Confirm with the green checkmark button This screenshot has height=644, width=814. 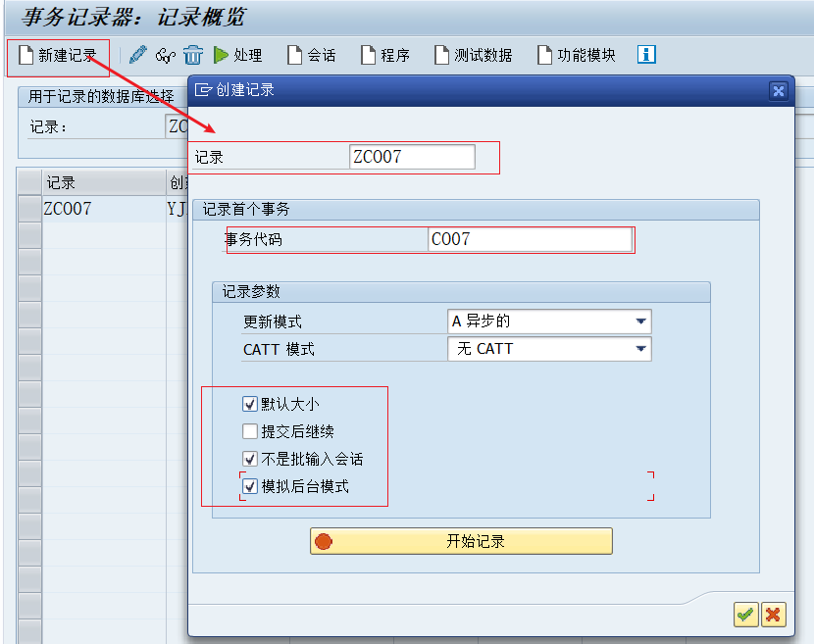pos(746,615)
